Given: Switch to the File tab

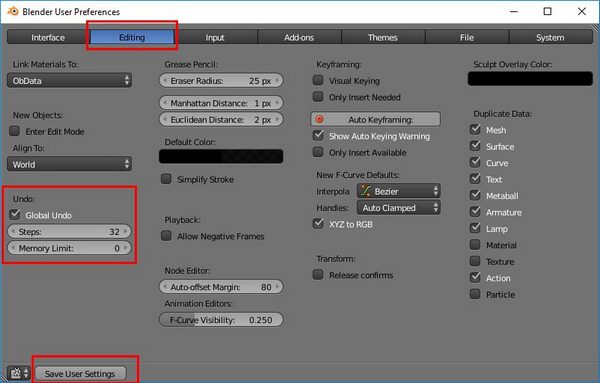Looking at the screenshot, I should tap(467, 37).
